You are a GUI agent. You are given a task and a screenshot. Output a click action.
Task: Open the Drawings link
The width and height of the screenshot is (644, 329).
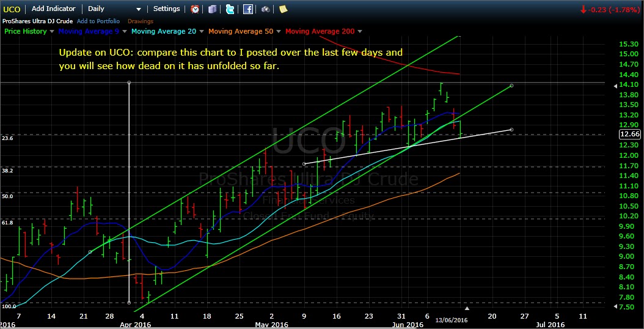tap(141, 21)
